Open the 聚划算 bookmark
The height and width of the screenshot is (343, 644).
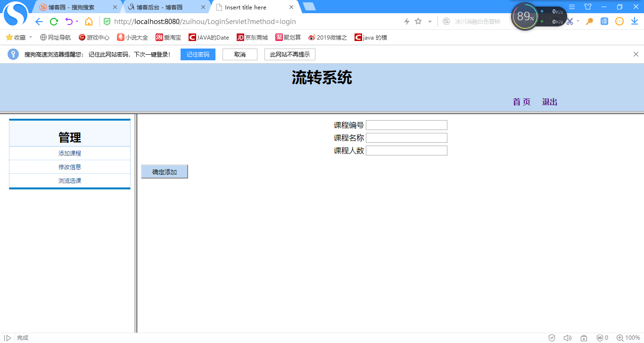point(288,37)
